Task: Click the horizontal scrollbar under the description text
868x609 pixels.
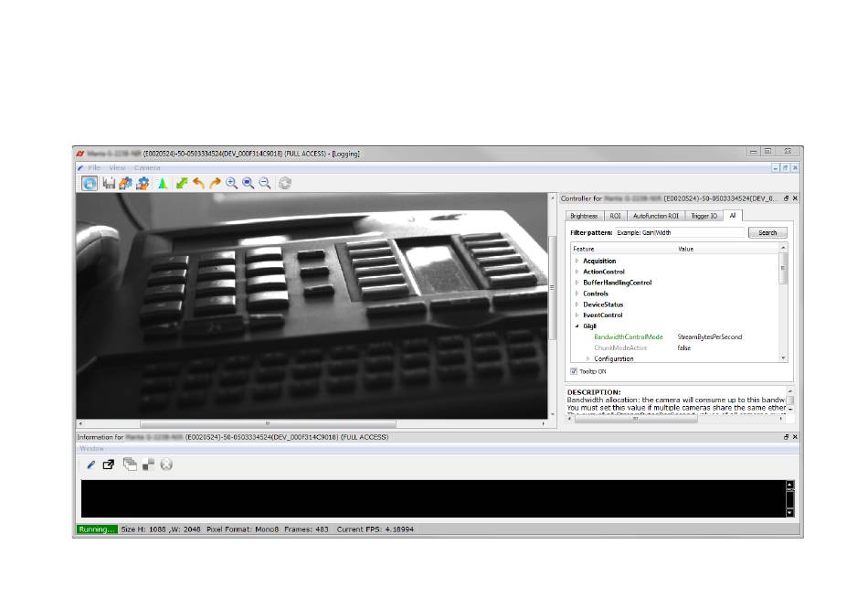Action: 675,419
